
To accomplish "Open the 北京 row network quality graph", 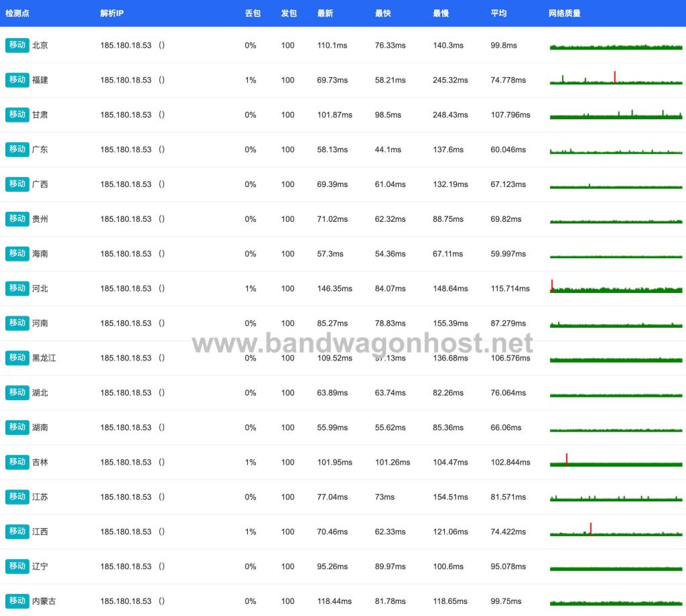I will pyautogui.click(x=616, y=46).
